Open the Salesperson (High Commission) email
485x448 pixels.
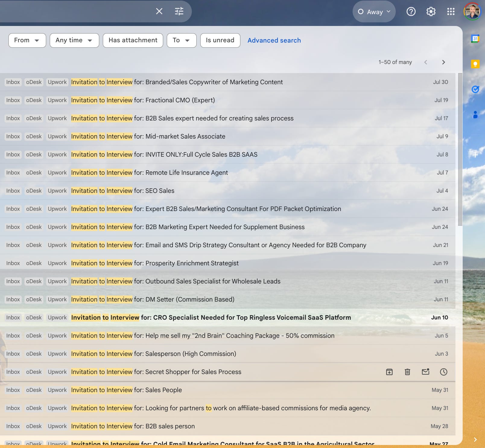[x=228, y=354]
